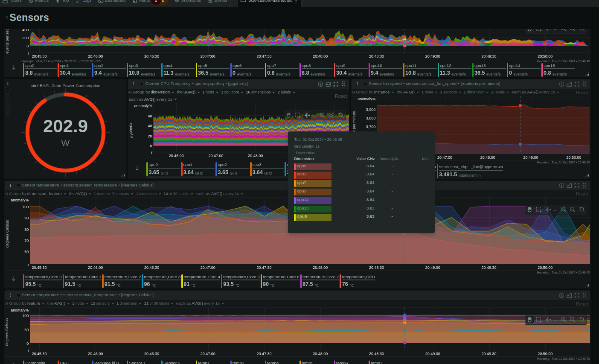Click cpu14 purple bar in tooltip
The width and height of the screenshot is (599, 364).
coord(313,201)
